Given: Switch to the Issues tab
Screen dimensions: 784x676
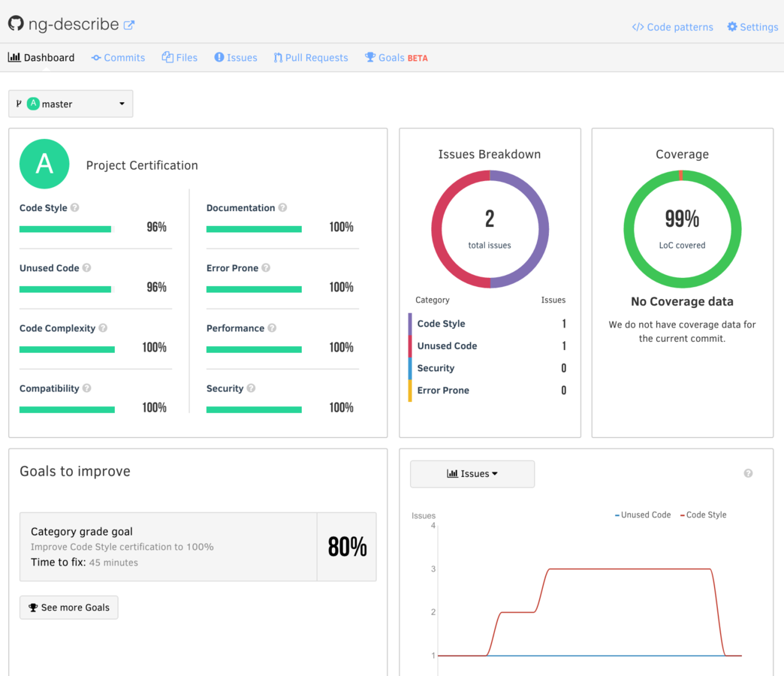Looking at the screenshot, I should click(236, 58).
